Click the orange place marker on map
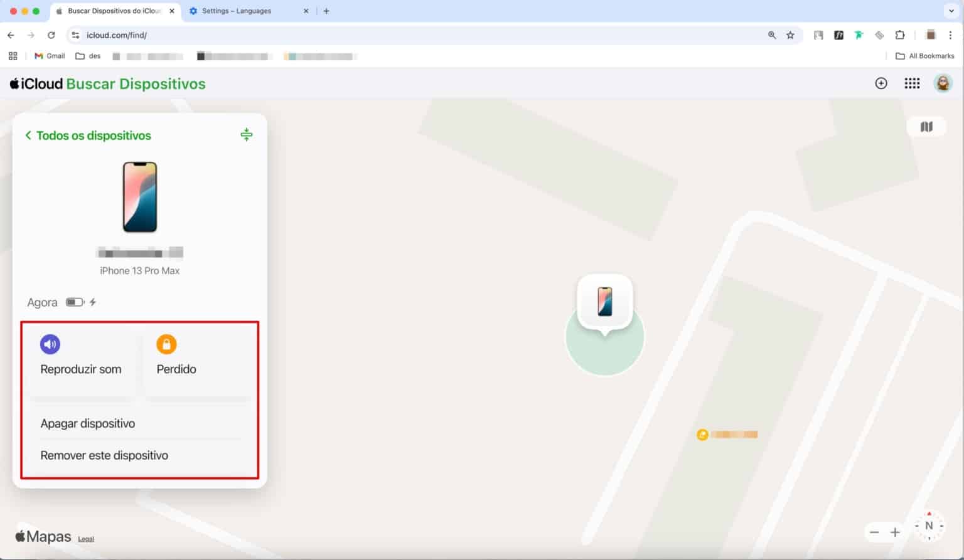Viewport: 964px width, 560px height. [x=702, y=435]
